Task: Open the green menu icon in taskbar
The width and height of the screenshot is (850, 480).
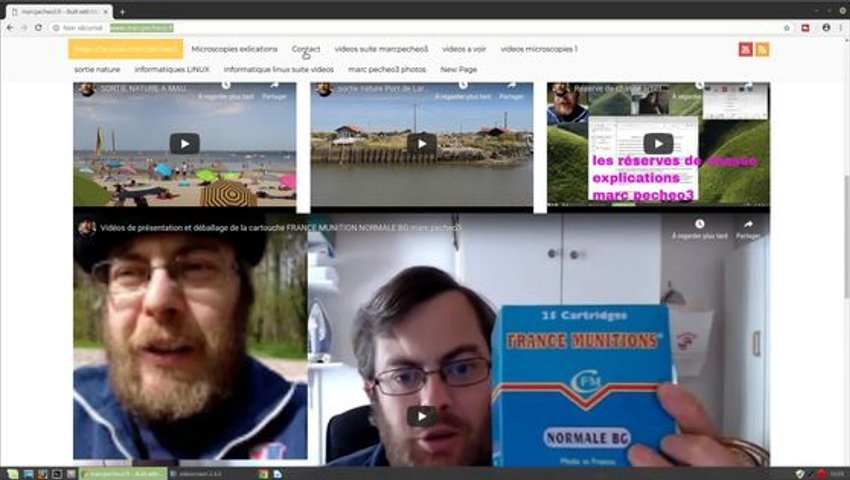Action: 12,474
